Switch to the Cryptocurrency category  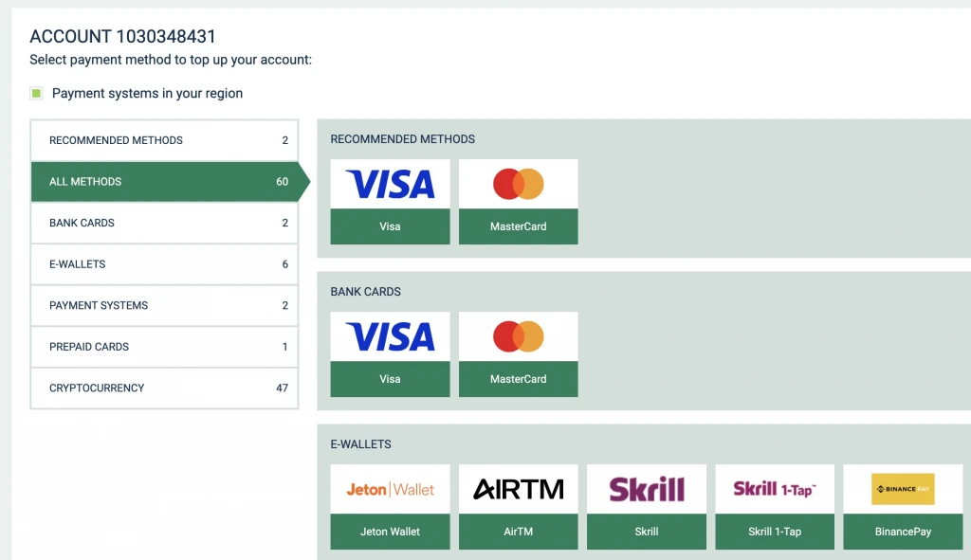click(x=164, y=388)
